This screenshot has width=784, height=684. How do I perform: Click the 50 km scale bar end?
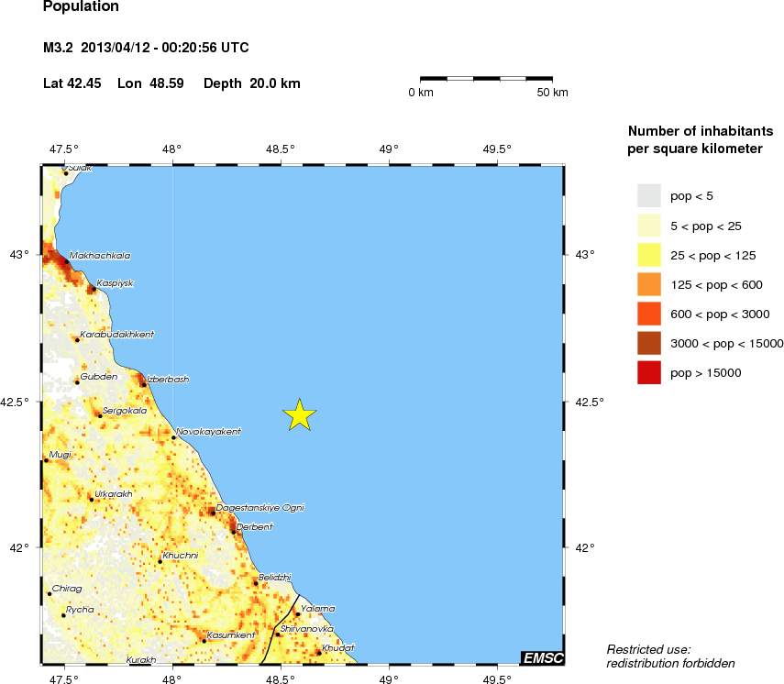point(552,79)
